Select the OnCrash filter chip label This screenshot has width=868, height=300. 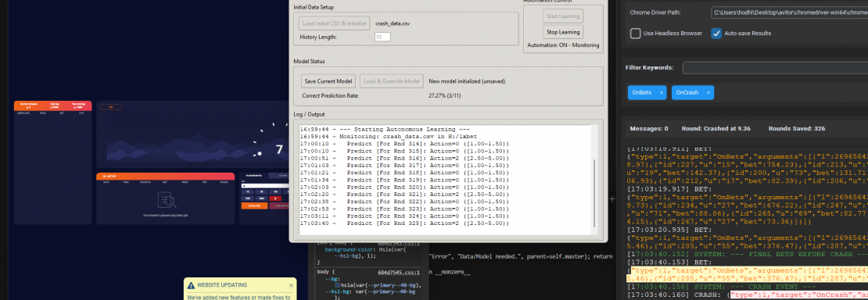pyautogui.click(x=687, y=93)
